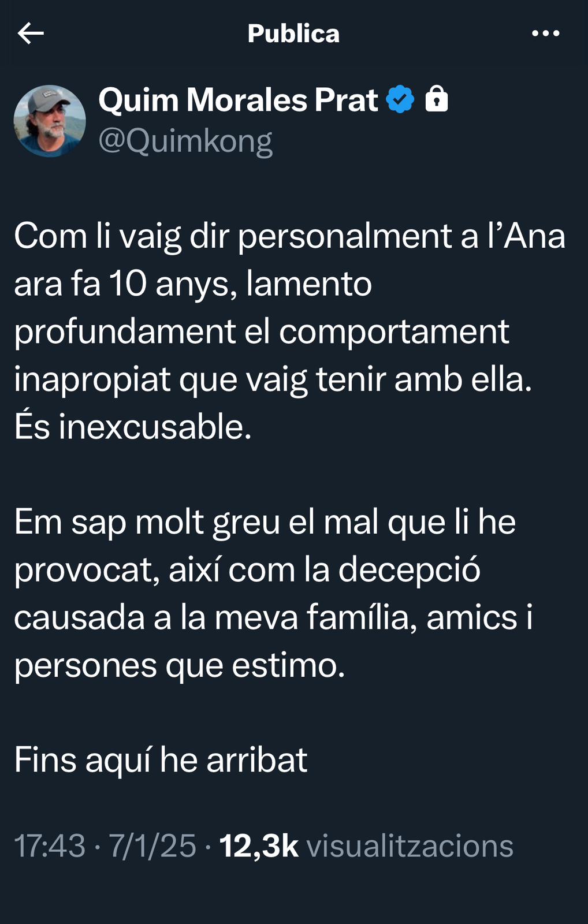Tap the 12,3k views count
This screenshot has width=588, height=924.
[x=259, y=846]
